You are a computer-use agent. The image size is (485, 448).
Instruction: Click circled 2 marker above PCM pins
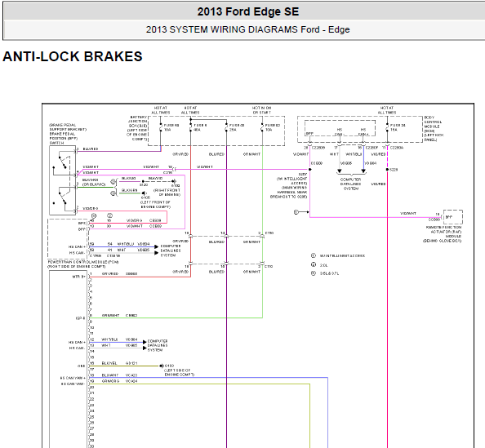pos(109,215)
